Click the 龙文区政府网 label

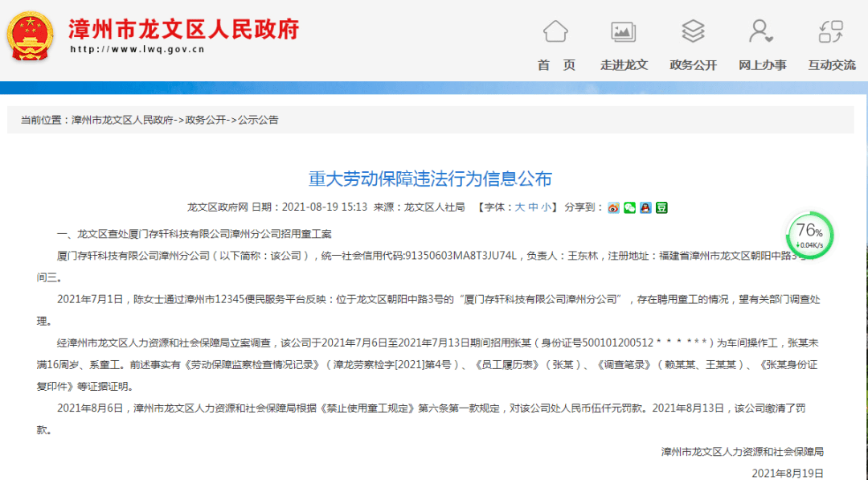click(217, 207)
